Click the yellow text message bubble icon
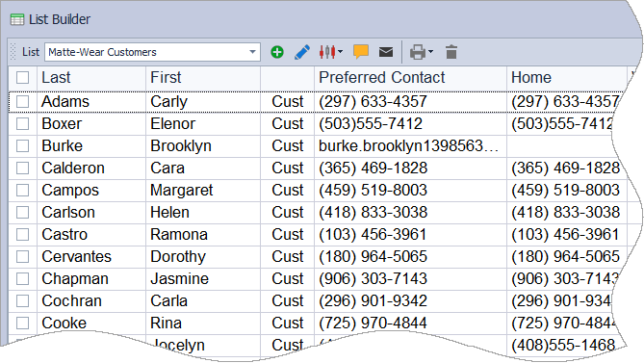644x363 pixels. point(361,52)
